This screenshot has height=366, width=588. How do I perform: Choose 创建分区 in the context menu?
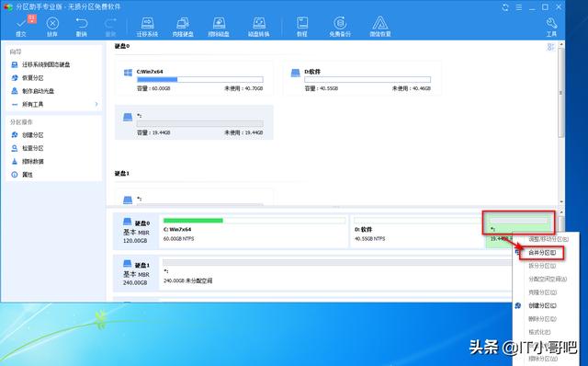[542, 305]
